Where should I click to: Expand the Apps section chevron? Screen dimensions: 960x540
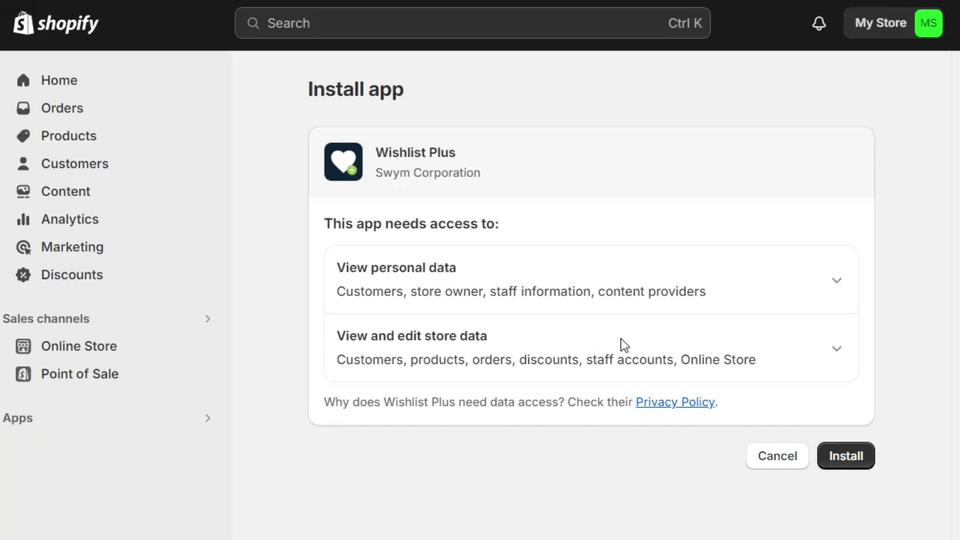click(208, 418)
